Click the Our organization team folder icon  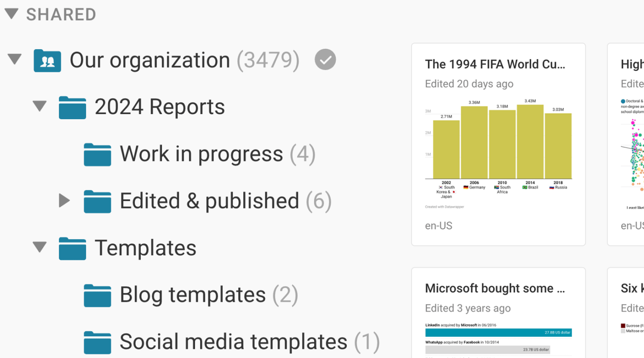(x=47, y=61)
